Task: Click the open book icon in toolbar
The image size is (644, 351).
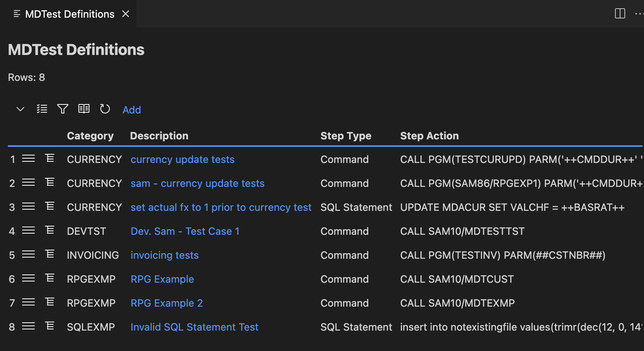Action: [x=84, y=109]
